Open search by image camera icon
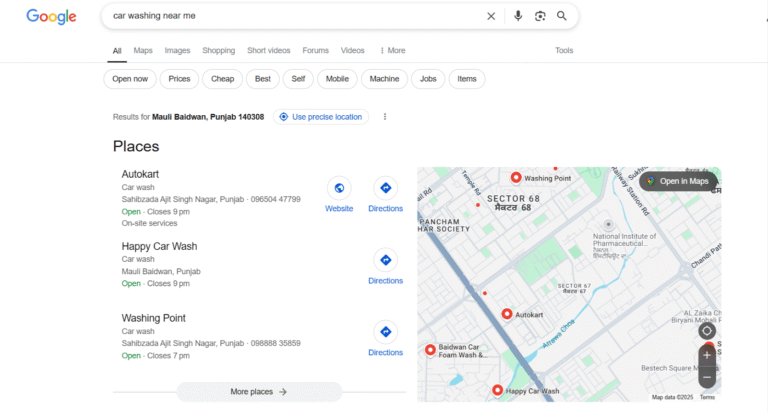This screenshot has width=768, height=412. [x=540, y=16]
